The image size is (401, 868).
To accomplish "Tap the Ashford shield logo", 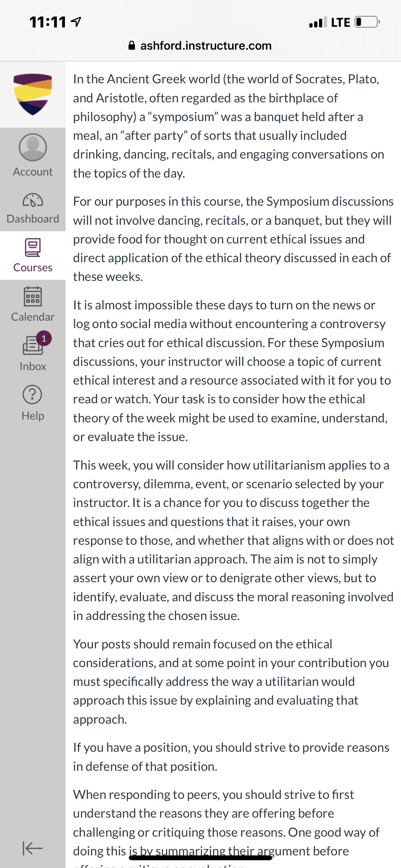I will (x=33, y=94).
